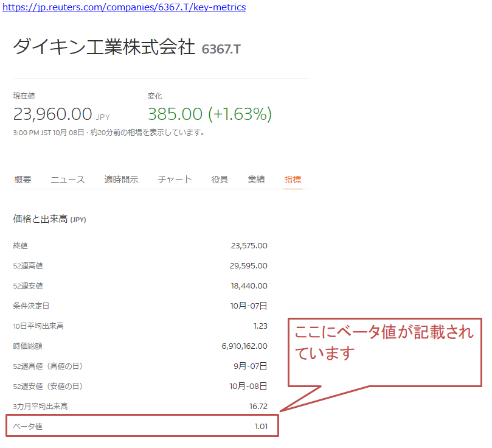The height and width of the screenshot is (448, 492).
Task: Click the 終値 value 23,575.00
Action: pos(249,245)
